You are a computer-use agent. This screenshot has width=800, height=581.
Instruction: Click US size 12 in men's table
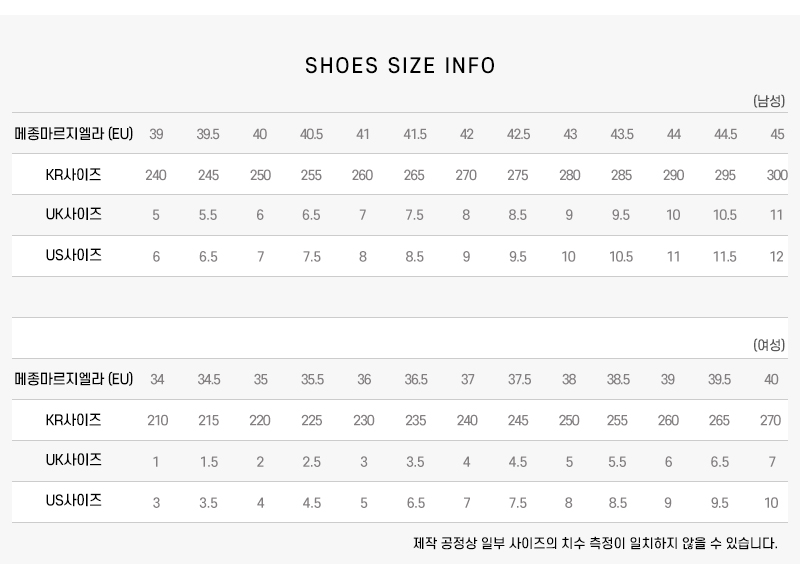pos(777,257)
